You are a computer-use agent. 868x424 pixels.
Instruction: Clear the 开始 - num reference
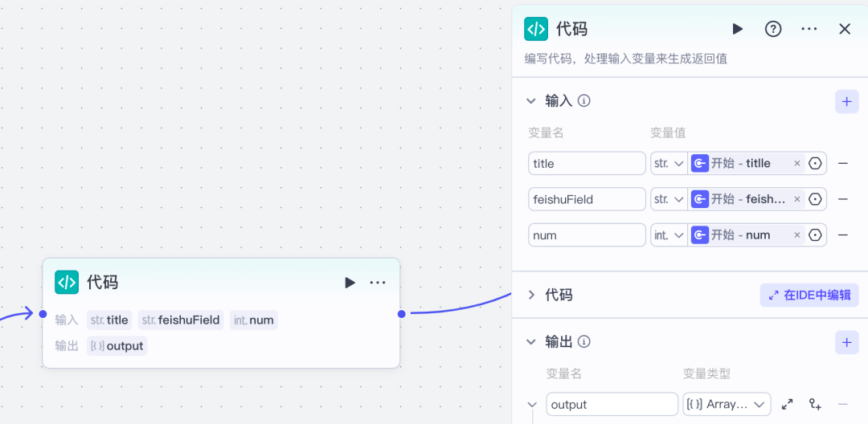tap(797, 235)
